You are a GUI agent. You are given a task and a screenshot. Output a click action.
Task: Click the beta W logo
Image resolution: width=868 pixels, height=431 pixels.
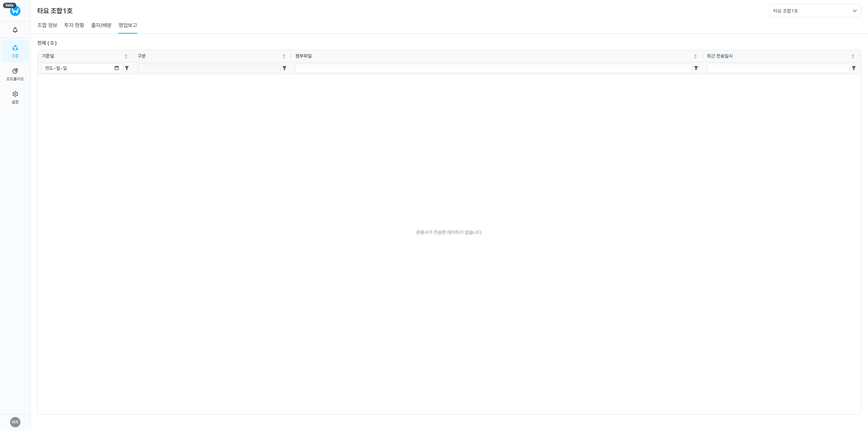pyautogui.click(x=15, y=11)
